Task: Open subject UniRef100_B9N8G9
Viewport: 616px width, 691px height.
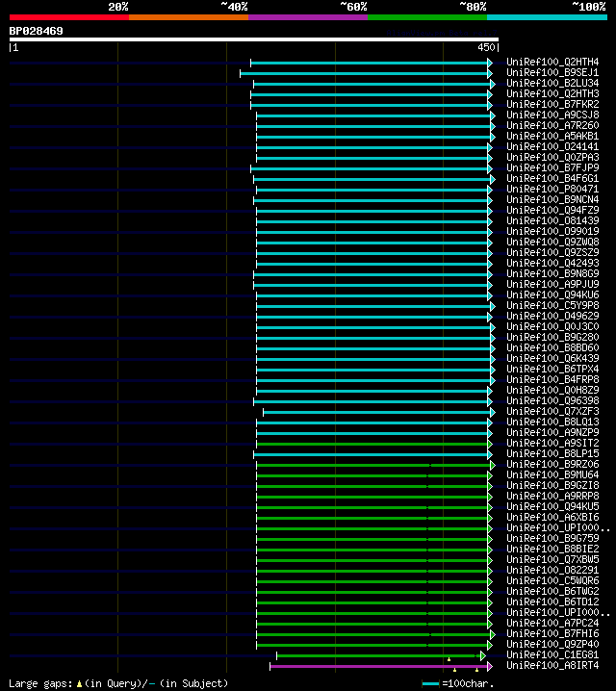Action: tap(552, 273)
